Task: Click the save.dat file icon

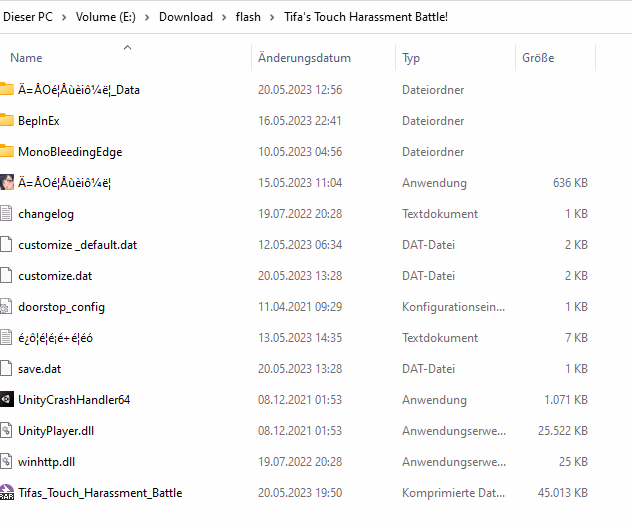Action: 6,368
